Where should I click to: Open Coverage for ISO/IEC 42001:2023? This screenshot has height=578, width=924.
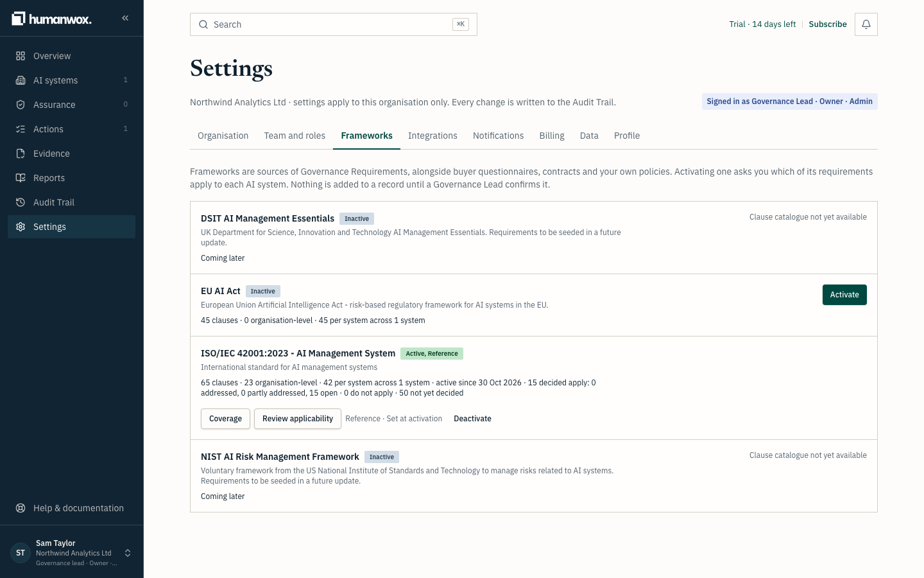(225, 419)
